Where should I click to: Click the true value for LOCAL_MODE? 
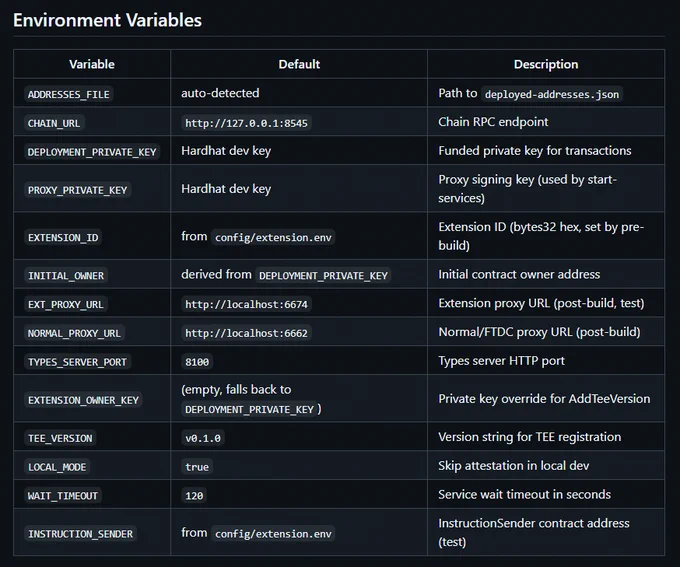197,467
